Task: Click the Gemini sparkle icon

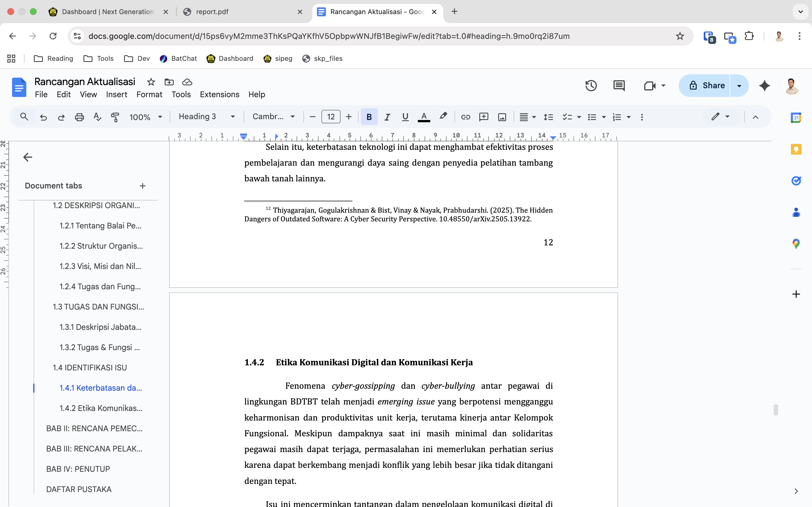Action: (x=764, y=86)
